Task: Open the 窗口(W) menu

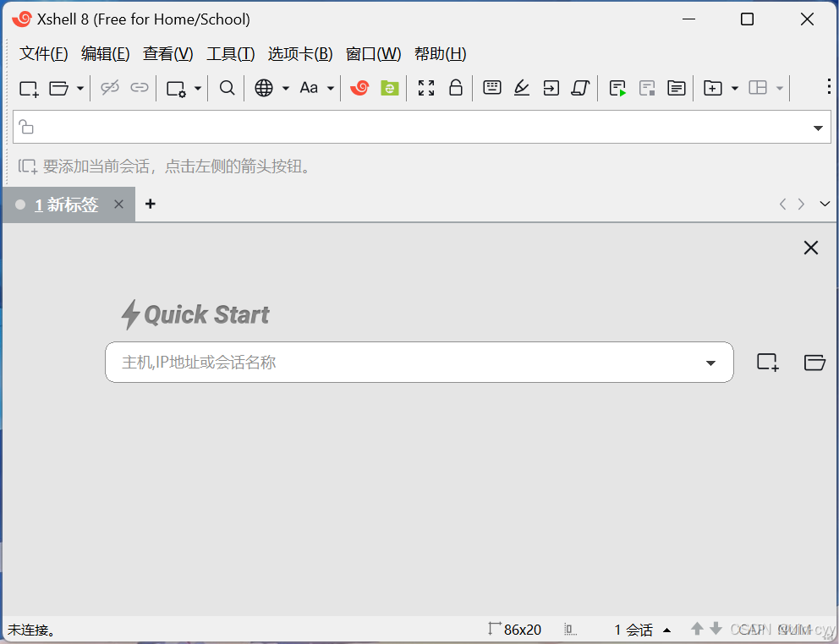Action: 374,53
